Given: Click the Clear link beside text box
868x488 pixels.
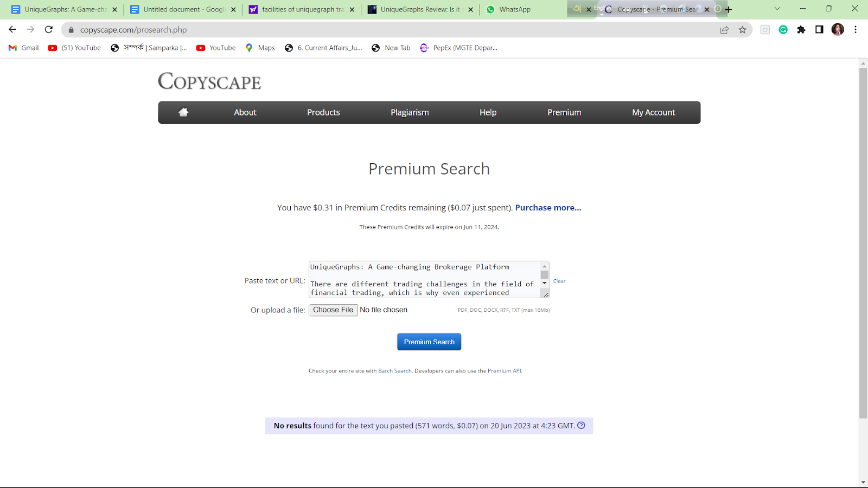Looking at the screenshot, I should (x=559, y=281).
